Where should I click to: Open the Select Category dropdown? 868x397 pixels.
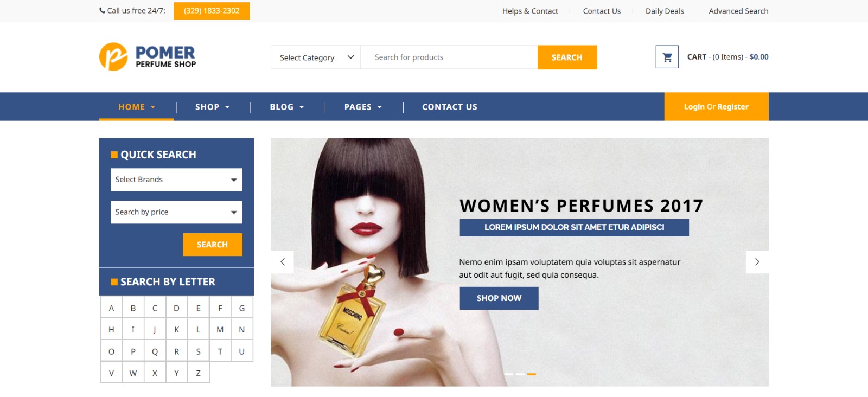pyautogui.click(x=316, y=57)
